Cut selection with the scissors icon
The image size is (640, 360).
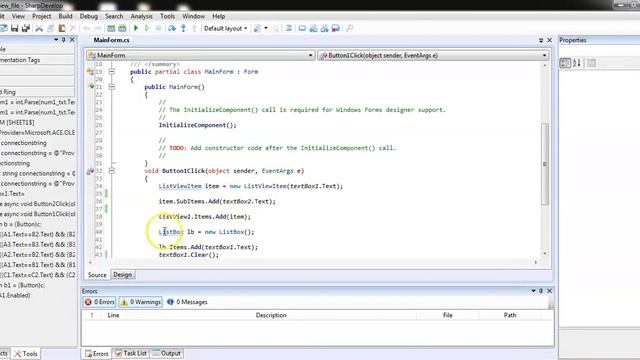[39, 28]
